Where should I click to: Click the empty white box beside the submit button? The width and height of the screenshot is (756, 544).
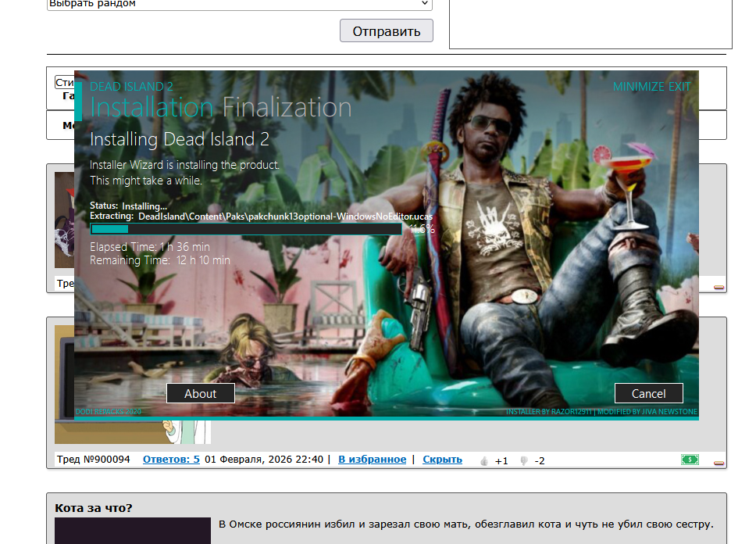(590, 23)
